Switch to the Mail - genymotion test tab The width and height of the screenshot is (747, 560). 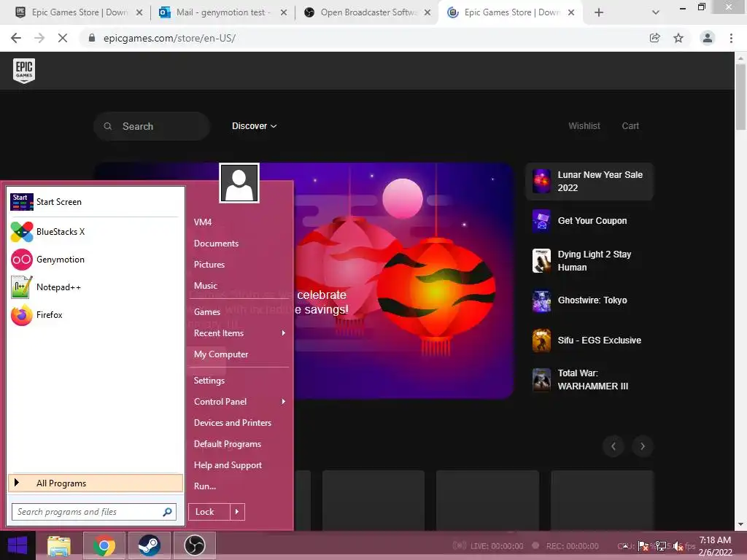click(x=222, y=13)
